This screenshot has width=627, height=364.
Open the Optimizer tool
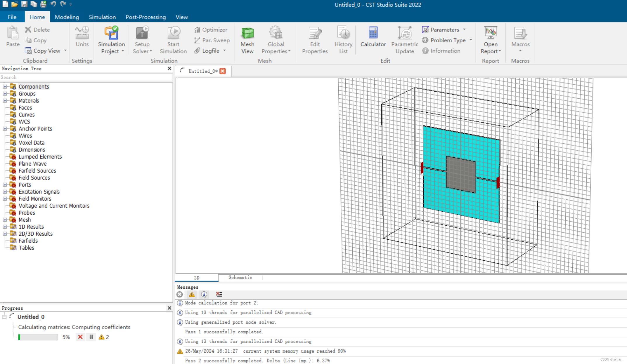click(210, 30)
